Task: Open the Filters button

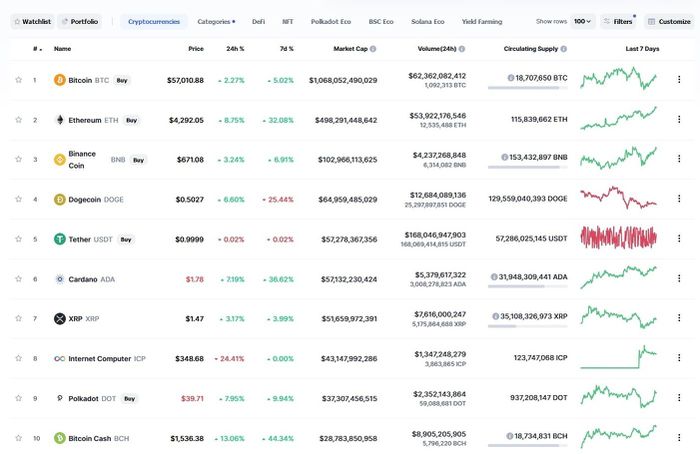Action: point(618,21)
